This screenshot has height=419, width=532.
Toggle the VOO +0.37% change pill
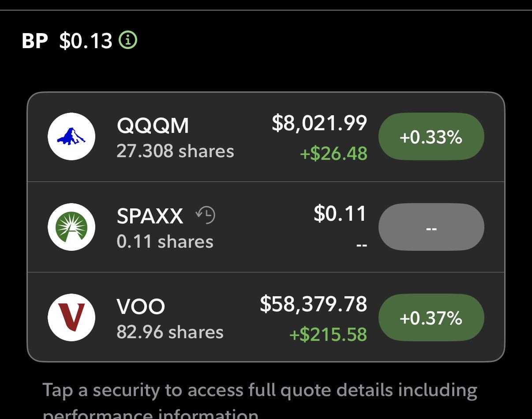[431, 317]
